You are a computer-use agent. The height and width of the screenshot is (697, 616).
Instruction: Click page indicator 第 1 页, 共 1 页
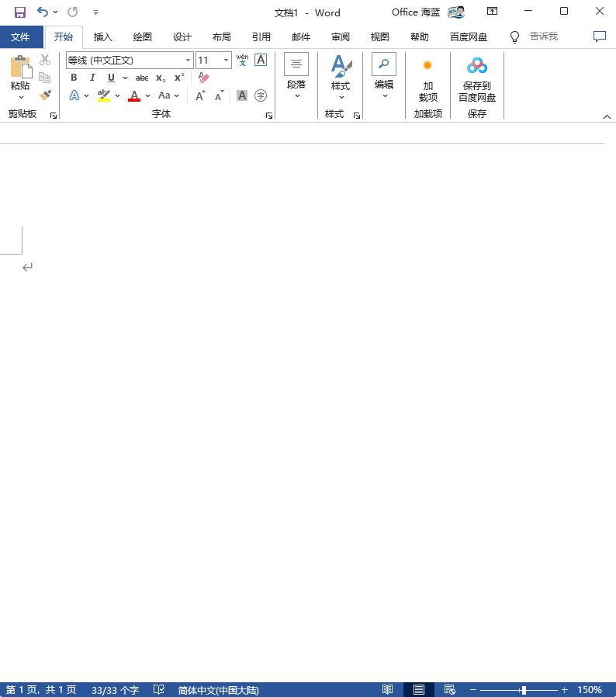coord(41,690)
